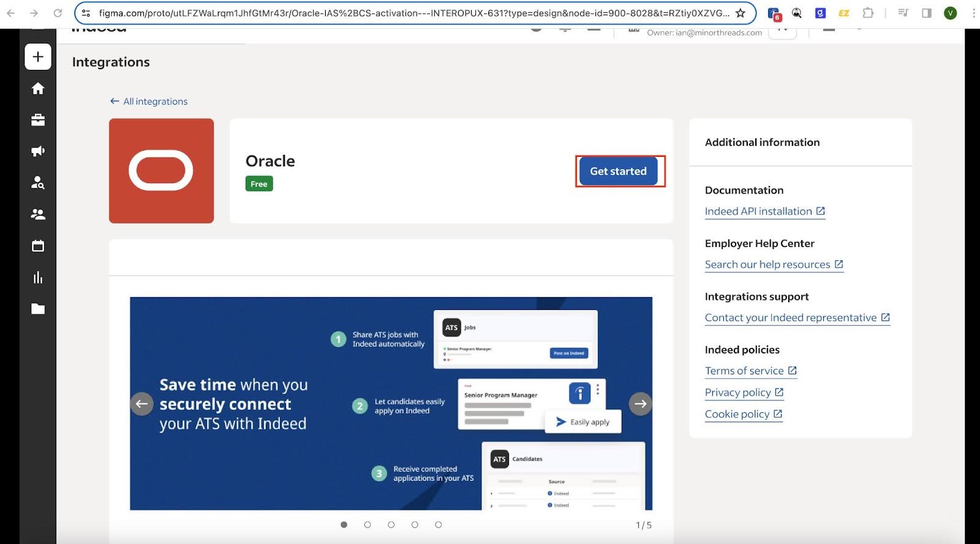This screenshot has height=544, width=980.
Task: Select fifth carousel dot
Action: point(438,525)
